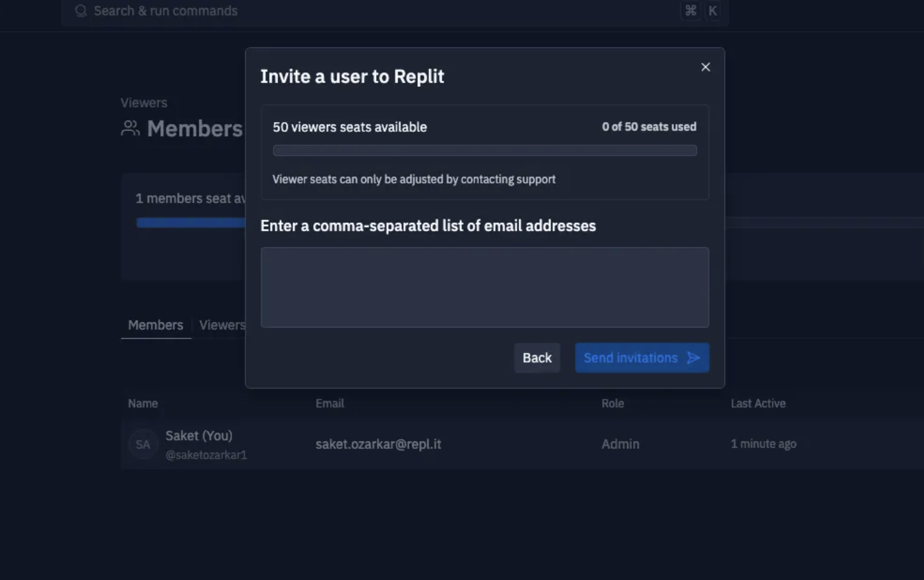Select the Saket (You) name
Viewport: 924px width, 580px height.
(199, 435)
